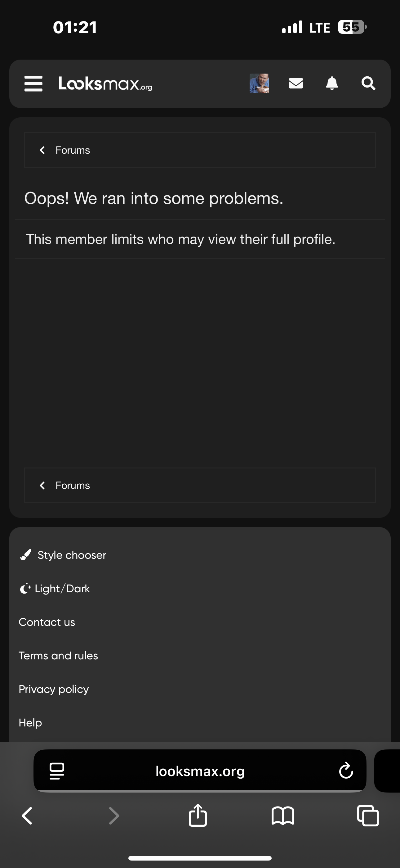
Task: Open the user avatar account menu
Action: [259, 83]
